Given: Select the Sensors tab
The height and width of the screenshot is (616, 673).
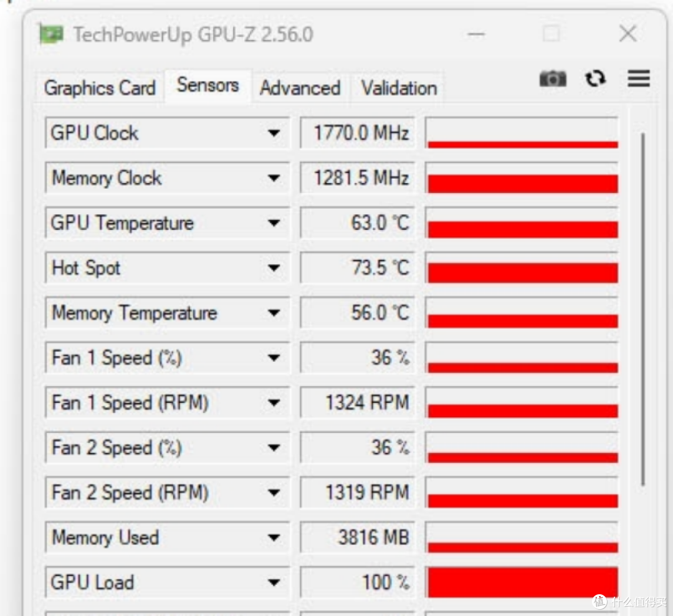Looking at the screenshot, I should pos(208,85).
